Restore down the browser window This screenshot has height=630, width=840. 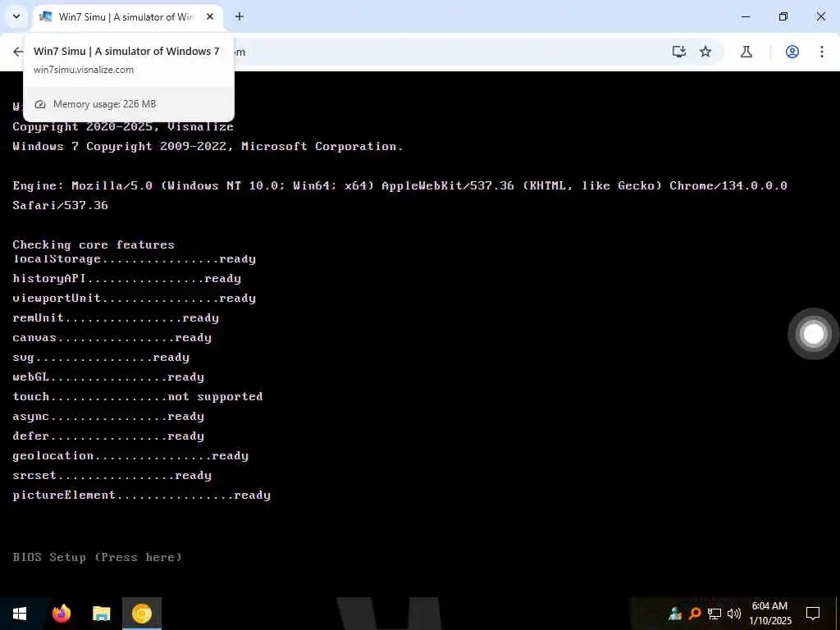pyautogui.click(x=783, y=16)
